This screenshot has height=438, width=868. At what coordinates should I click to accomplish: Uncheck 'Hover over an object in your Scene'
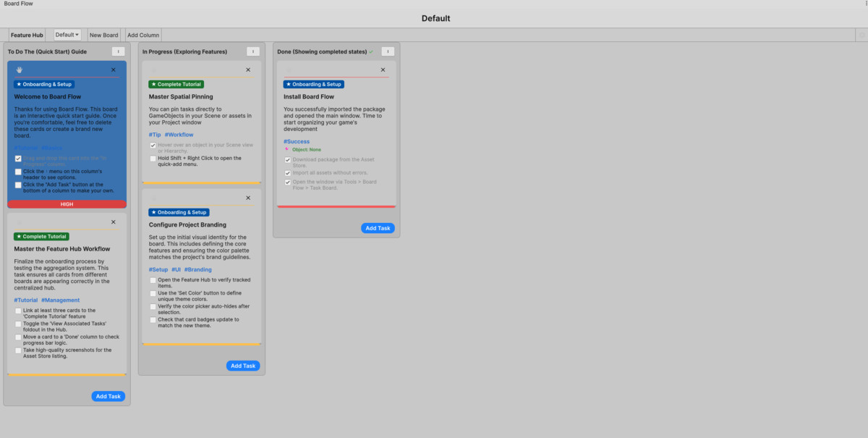pyautogui.click(x=153, y=145)
